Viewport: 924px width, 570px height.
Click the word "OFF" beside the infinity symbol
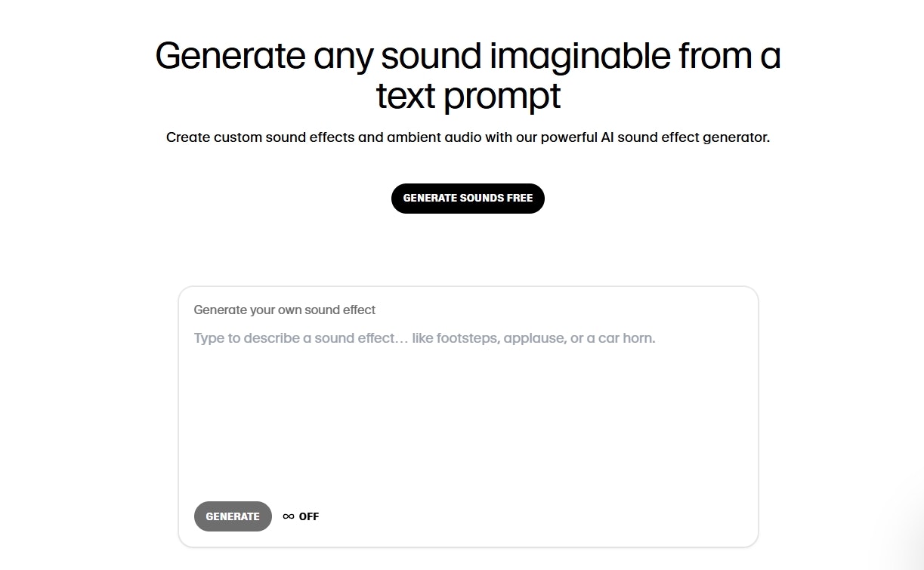(x=309, y=516)
